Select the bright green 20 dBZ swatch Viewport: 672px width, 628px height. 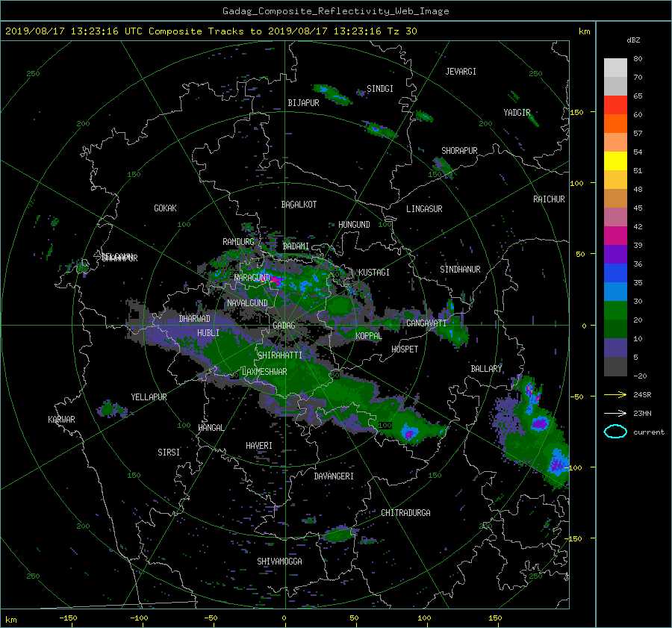(x=615, y=311)
